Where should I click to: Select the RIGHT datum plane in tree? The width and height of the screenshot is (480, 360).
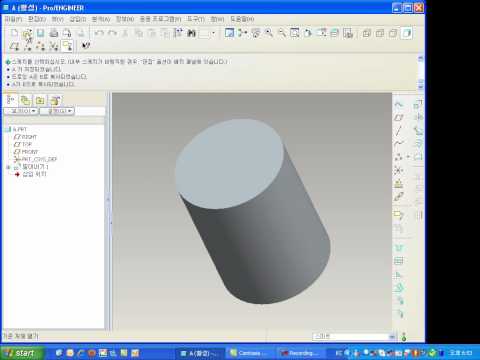(x=26, y=137)
